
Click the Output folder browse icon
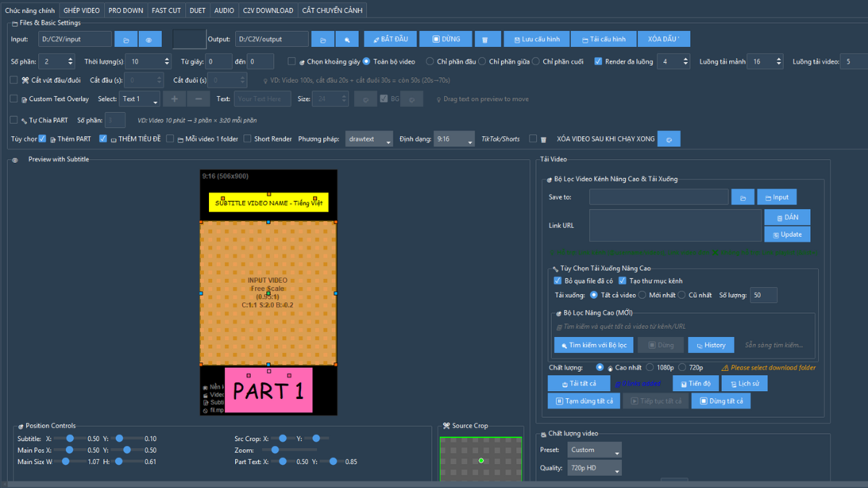tap(323, 39)
